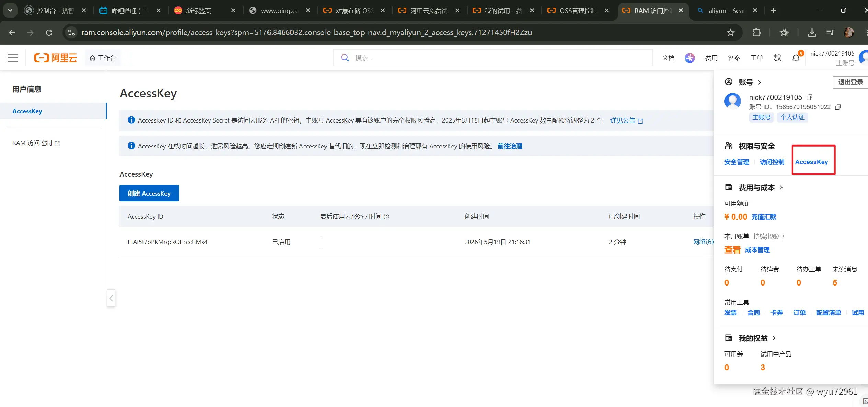Collapse the left sidebar with the arrow handle
Viewport: 868px width, 407px height.
coord(111,298)
